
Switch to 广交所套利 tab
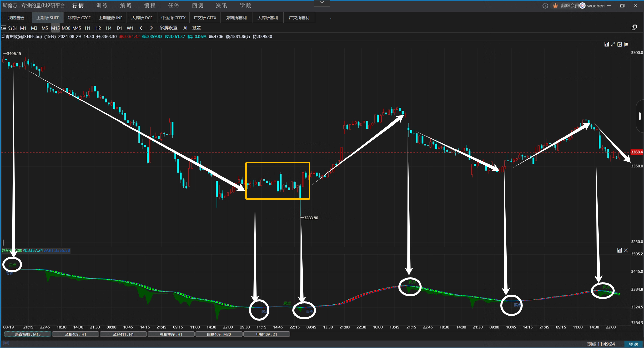pyautogui.click(x=299, y=18)
